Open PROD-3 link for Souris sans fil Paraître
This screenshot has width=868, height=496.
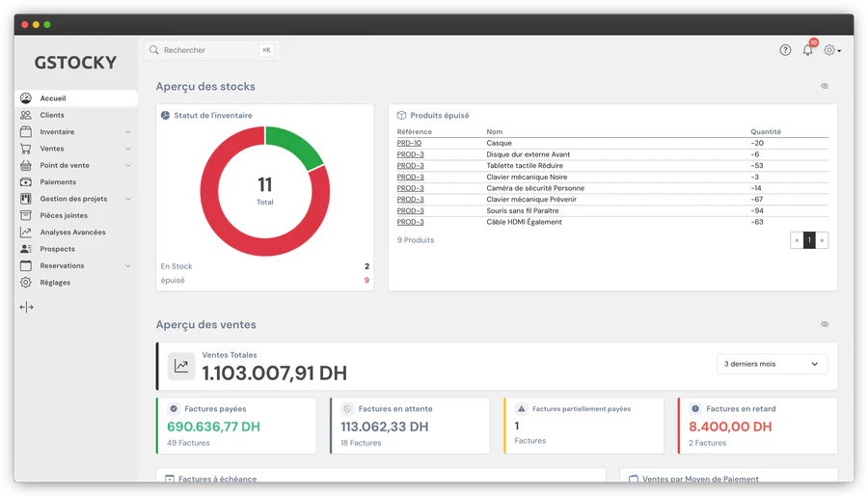[x=410, y=211]
